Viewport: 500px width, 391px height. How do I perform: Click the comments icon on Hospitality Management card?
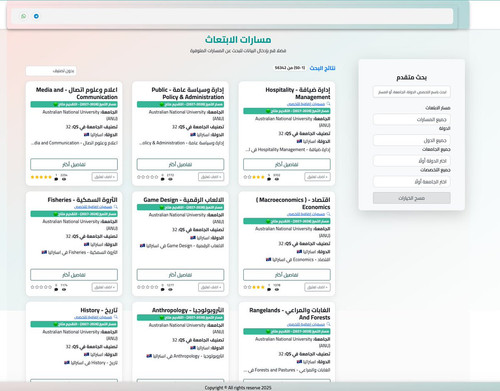click(x=269, y=179)
